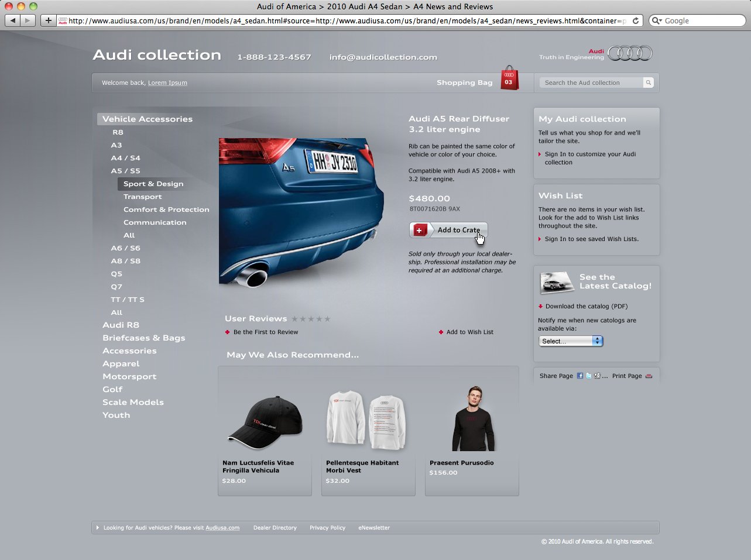
Task: Click Add to Wish List link
Action: click(x=469, y=332)
